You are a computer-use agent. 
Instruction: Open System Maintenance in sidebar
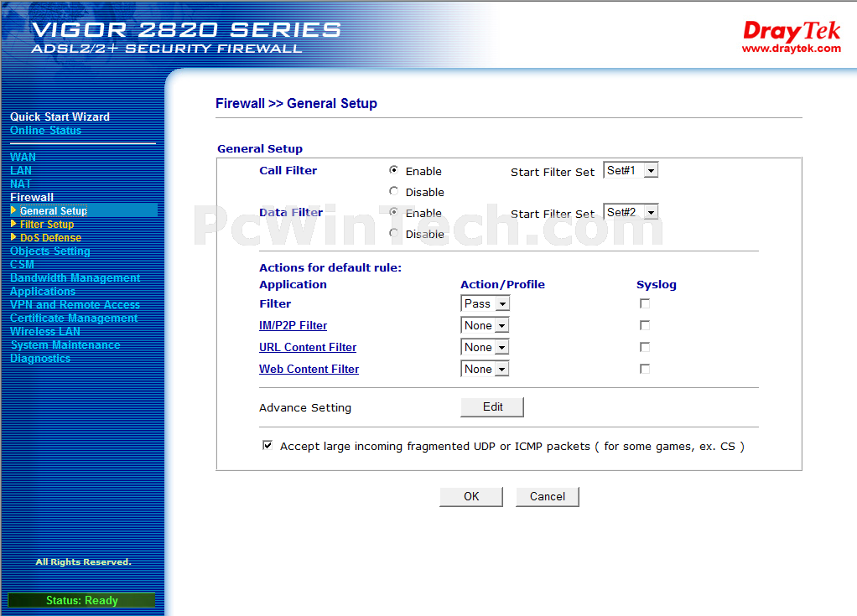[65, 345]
